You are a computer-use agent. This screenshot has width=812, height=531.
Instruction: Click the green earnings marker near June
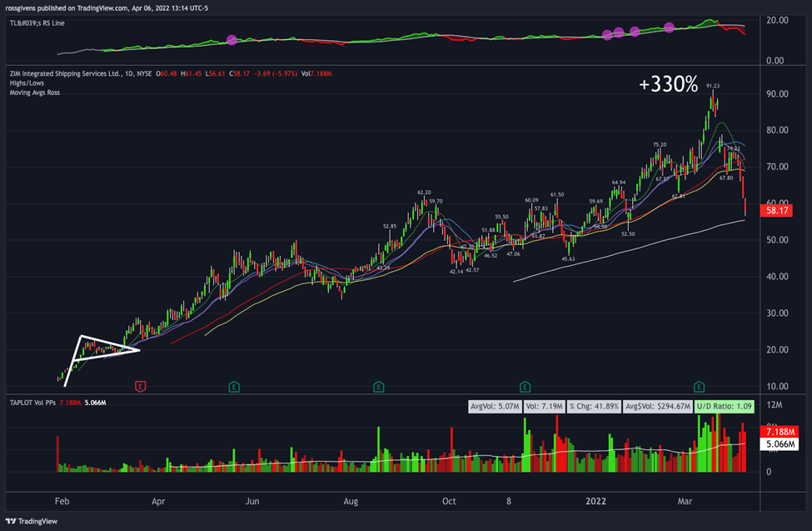coord(234,386)
